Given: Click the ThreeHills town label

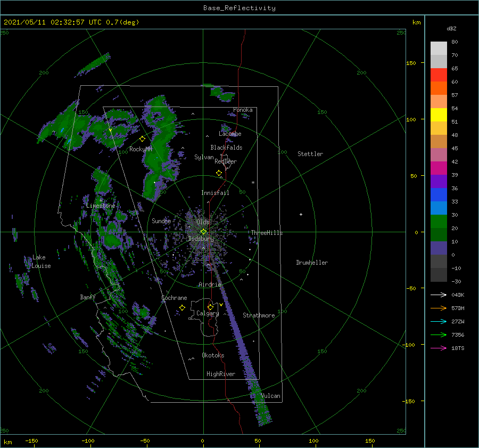Looking at the screenshot, I should pyautogui.click(x=267, y=233).
